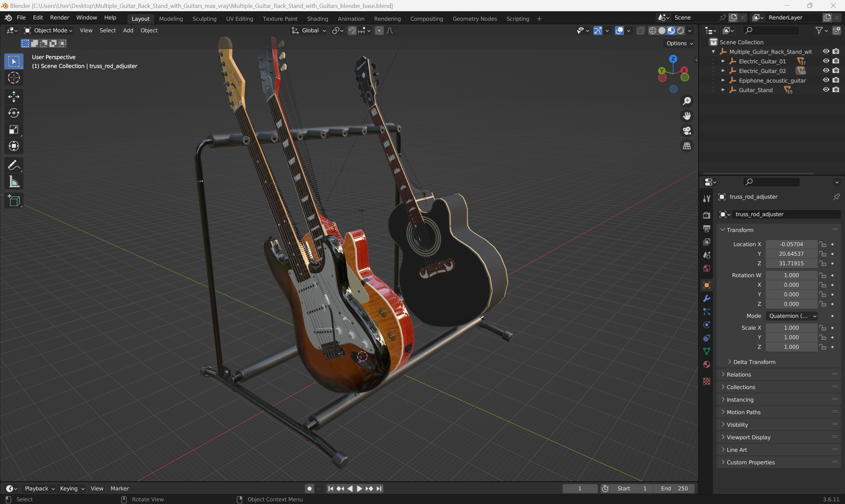Hide Epiphone_acoustic_guitar in viewport
Viewport: 845px width, 504px height.
826,80
